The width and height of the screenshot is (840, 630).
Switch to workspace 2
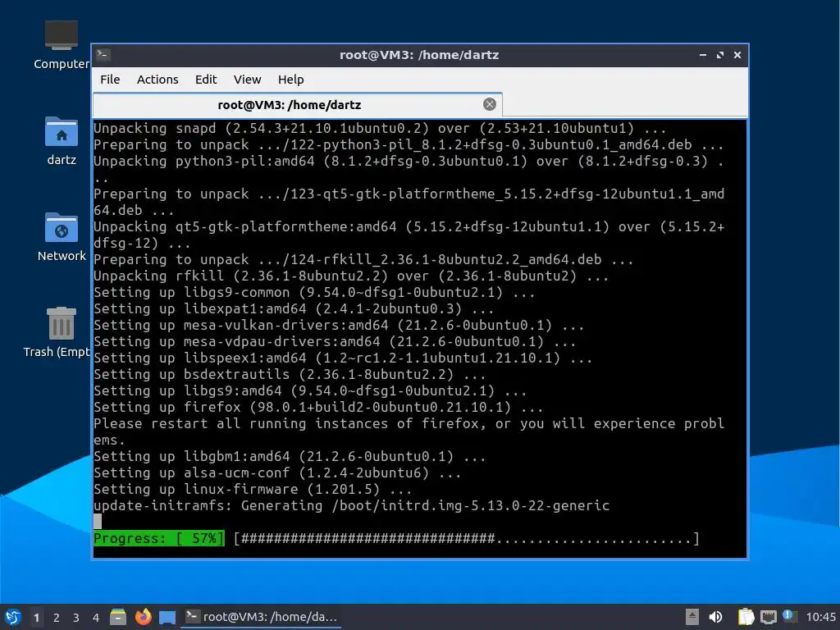57,617
